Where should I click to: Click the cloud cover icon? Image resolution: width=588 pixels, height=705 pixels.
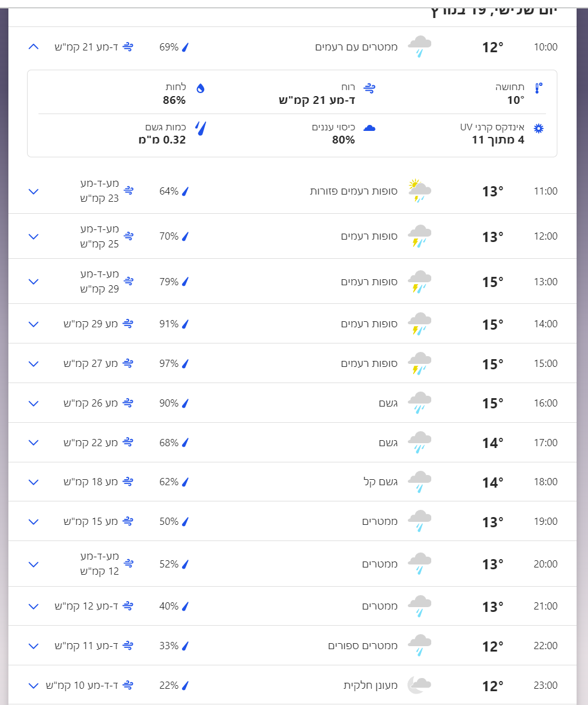click(x=369, y=129)
